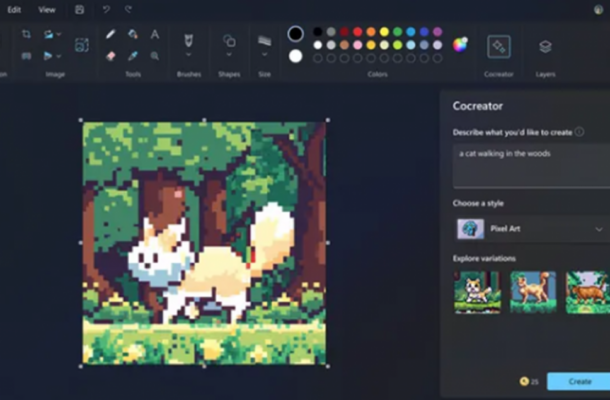Click the Flip icon
The image size is (610, 400).
(x=48, y=56)
